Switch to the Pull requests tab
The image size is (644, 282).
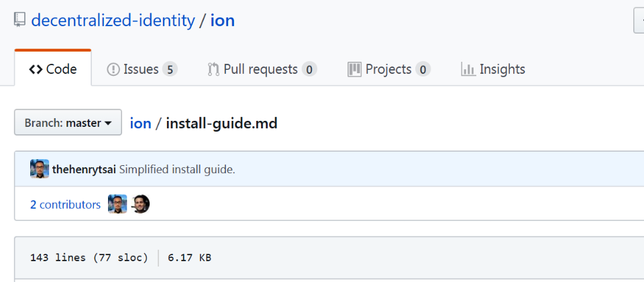262,69
